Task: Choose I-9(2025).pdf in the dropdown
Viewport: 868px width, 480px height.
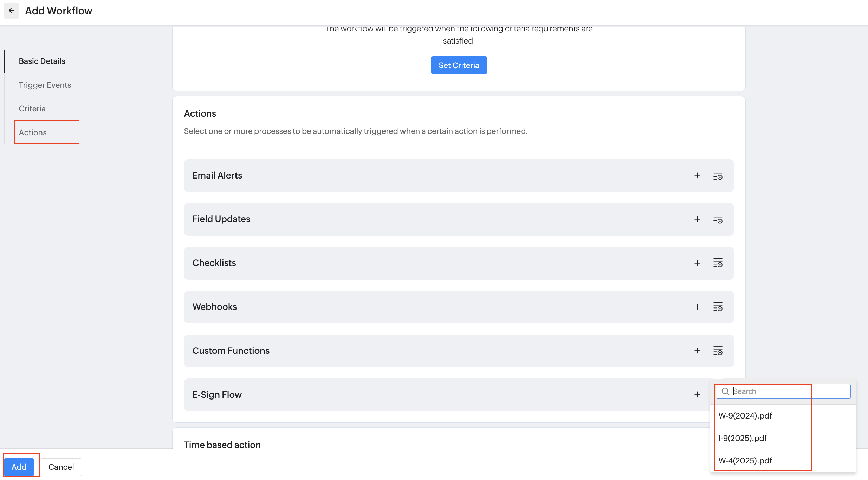Action: coord(743,438)
